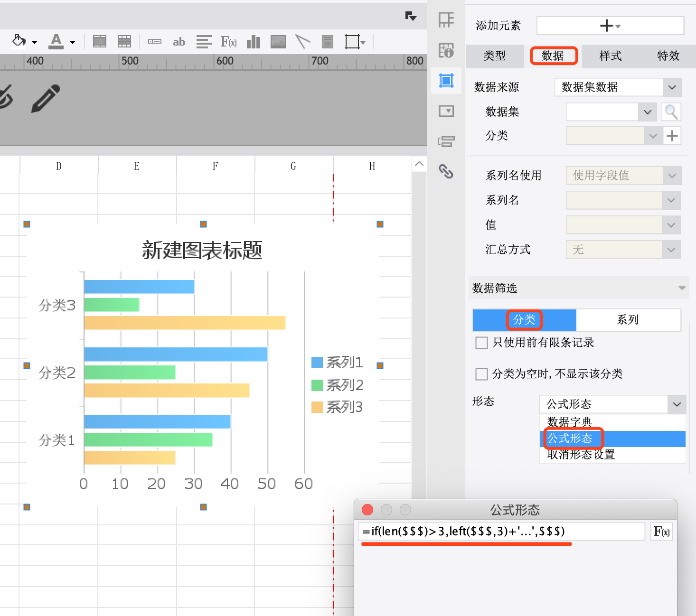Open cell element info sidebar icon
696x616 pixels.
[446, 50]
